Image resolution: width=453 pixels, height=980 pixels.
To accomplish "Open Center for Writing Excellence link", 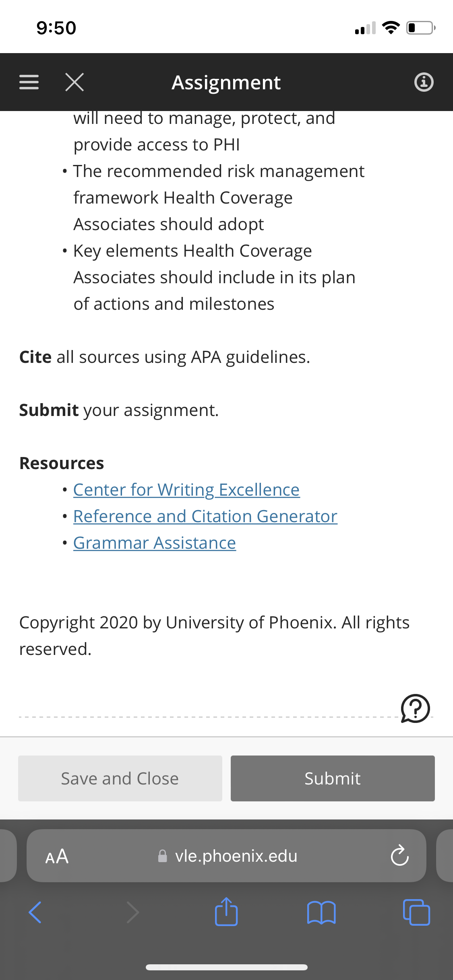I will [x=186, y=490].
